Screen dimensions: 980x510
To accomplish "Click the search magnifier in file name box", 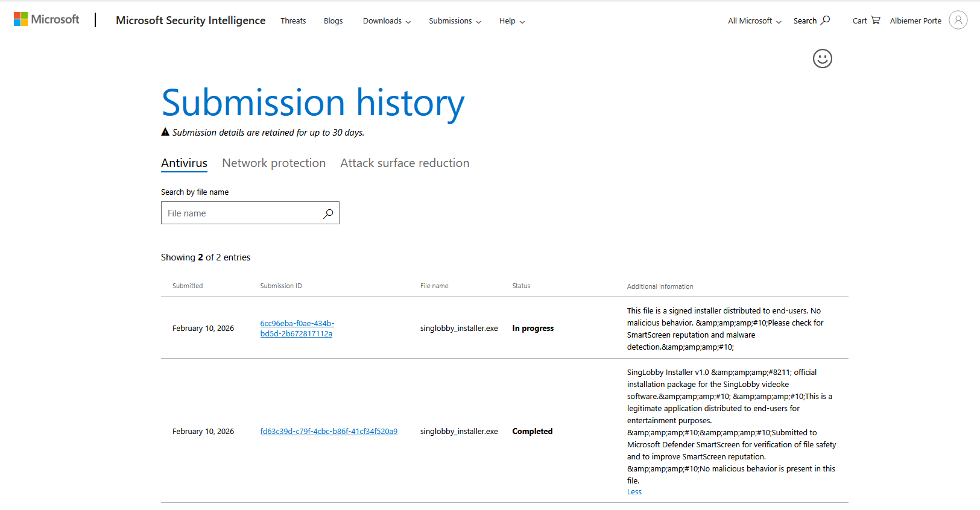I will pos(328,213).
